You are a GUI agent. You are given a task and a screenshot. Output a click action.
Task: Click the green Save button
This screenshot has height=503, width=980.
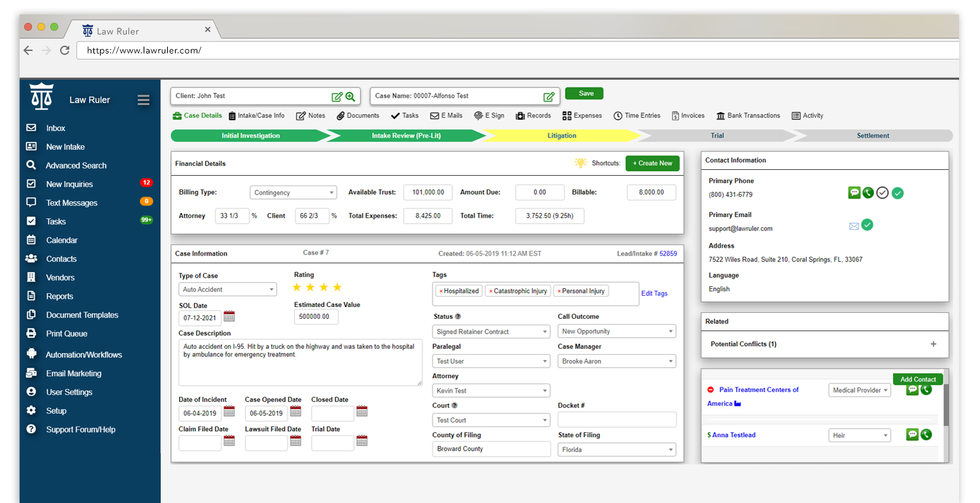point(584,93)
